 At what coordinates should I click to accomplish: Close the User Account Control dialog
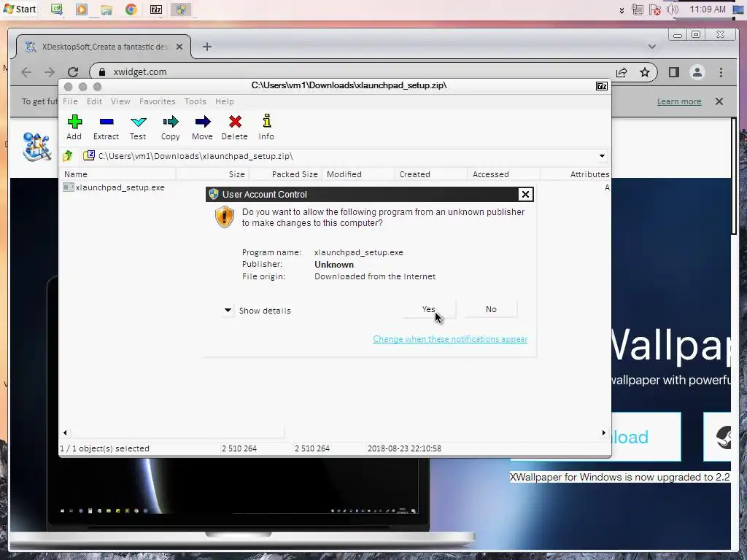click(x=525, y=194)
